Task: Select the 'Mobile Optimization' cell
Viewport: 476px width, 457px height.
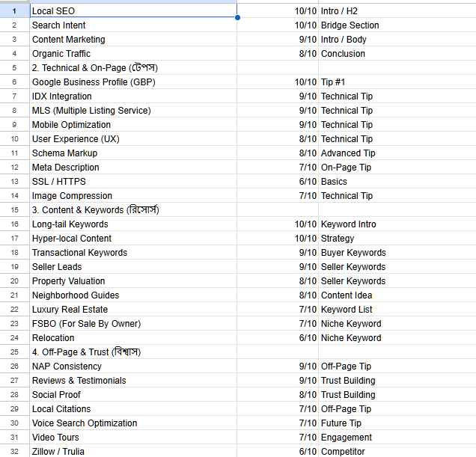Action: click(133, 125)
